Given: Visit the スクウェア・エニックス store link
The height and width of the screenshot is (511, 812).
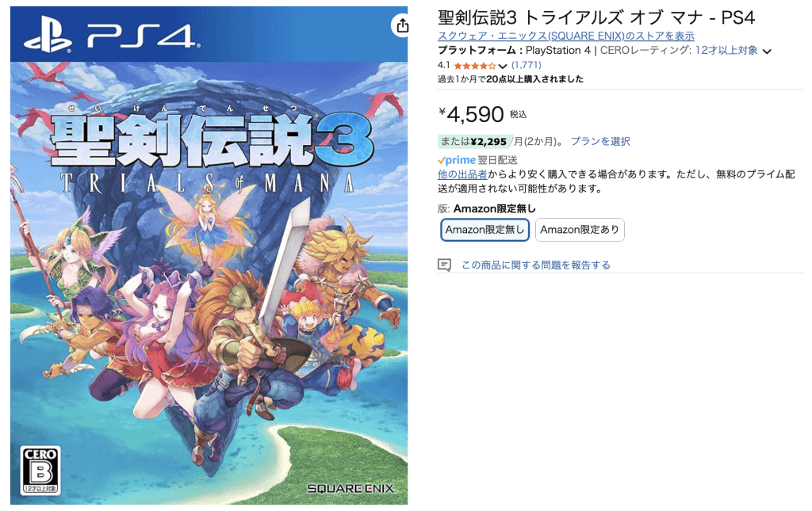Looking at the screenshot, I should pyautogui.click(x=565, y=36).
